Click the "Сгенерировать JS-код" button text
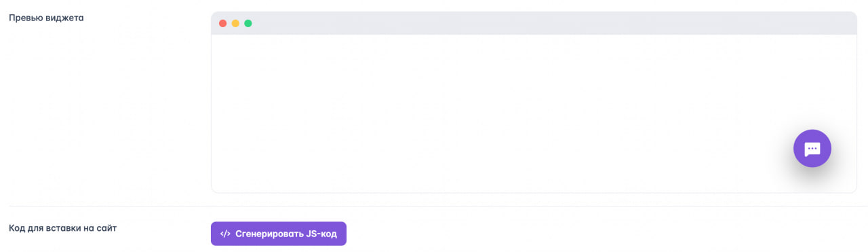This screenshot has width=868, height=252. tap(285, 234)
